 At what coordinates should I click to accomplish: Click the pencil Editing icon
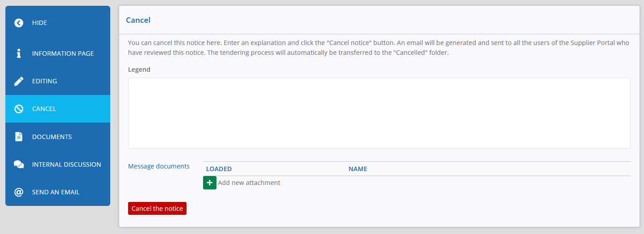click(x=19, y=81)
